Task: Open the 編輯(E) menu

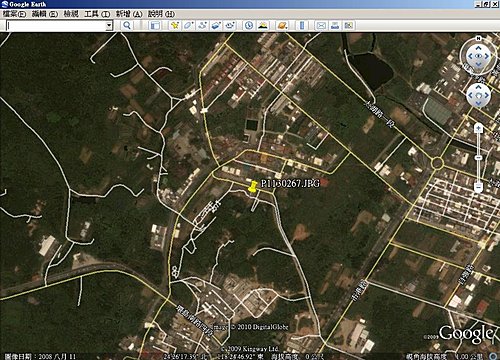Action: [45, 14]
